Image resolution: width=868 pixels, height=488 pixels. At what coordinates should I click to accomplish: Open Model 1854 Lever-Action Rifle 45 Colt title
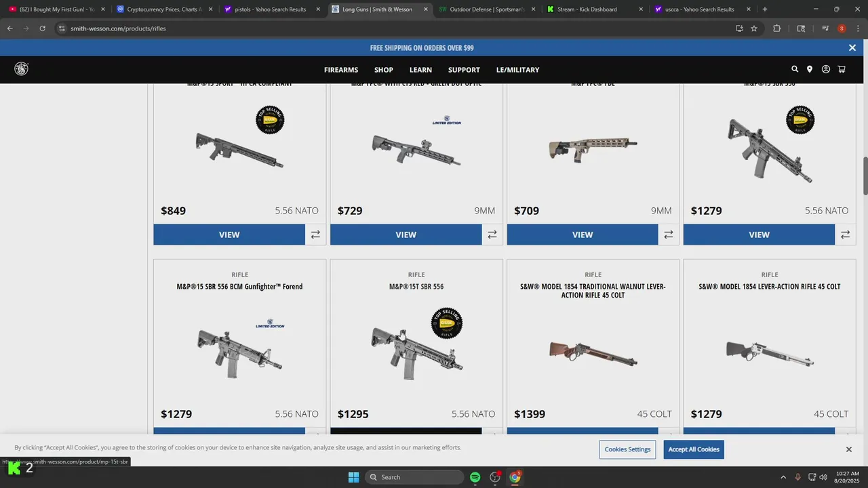coord(770,287)
